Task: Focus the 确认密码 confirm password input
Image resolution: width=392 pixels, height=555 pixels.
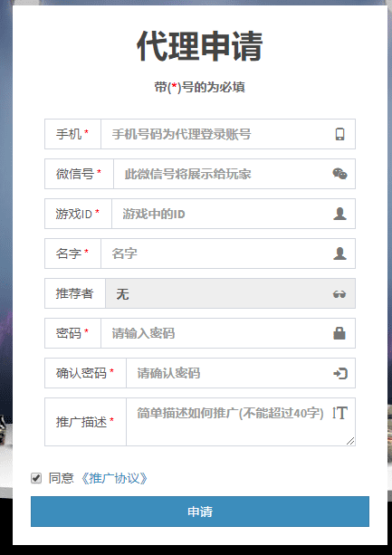Action: tap(241, 373)
